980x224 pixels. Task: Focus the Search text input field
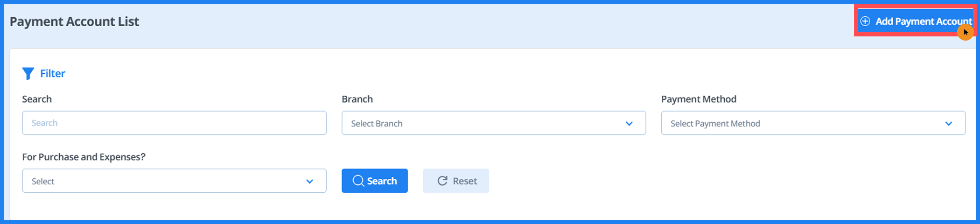[174, 123]
